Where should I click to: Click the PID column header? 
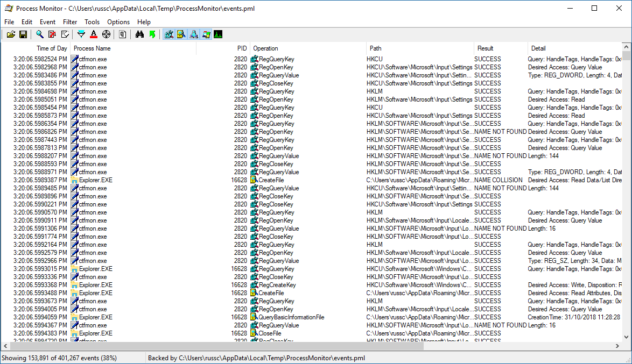[x=223, y=48]
